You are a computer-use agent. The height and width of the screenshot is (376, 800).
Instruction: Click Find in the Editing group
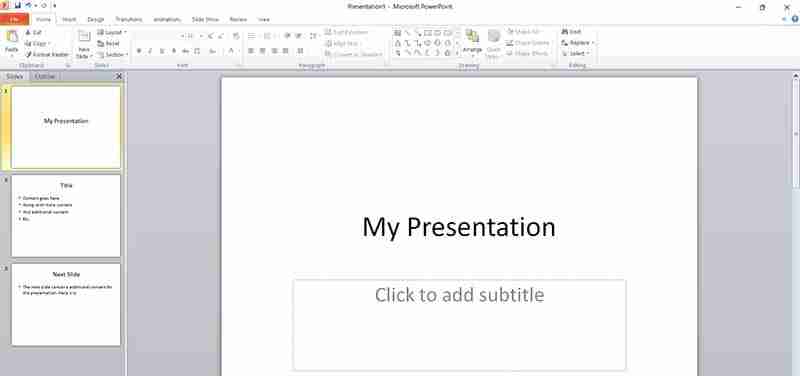point(571,32)
